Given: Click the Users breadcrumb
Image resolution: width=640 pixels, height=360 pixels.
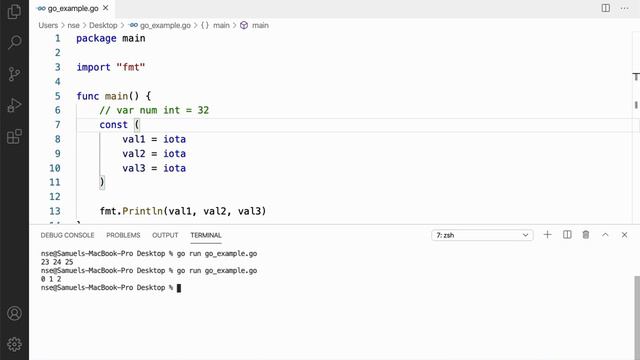Looking at the screenshot, I should coord(48,25).
